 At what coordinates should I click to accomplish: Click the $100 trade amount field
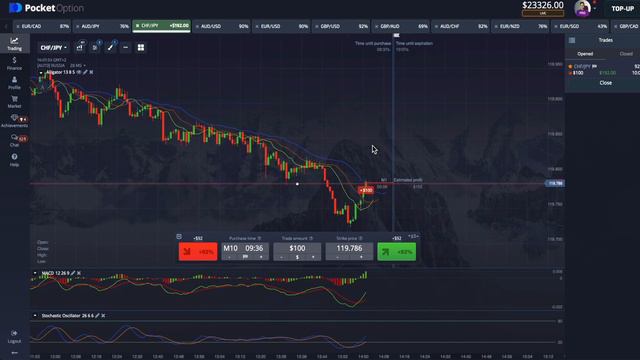297,249
